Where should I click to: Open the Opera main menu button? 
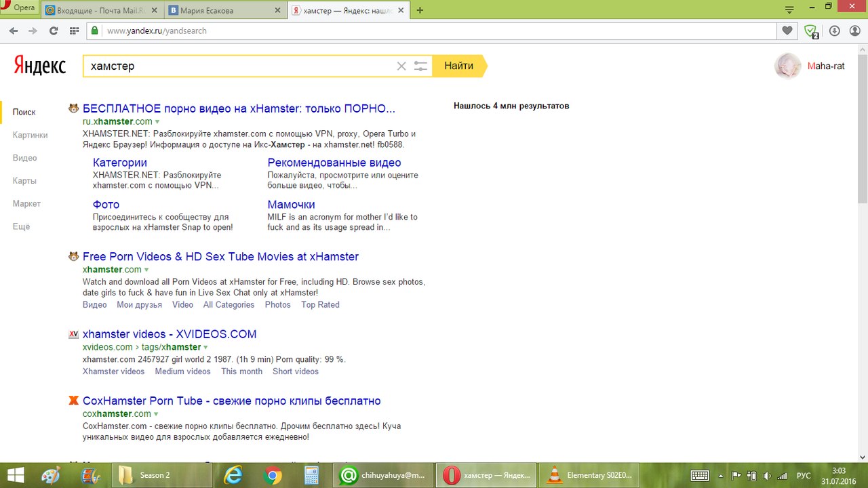tap(19, 9)
